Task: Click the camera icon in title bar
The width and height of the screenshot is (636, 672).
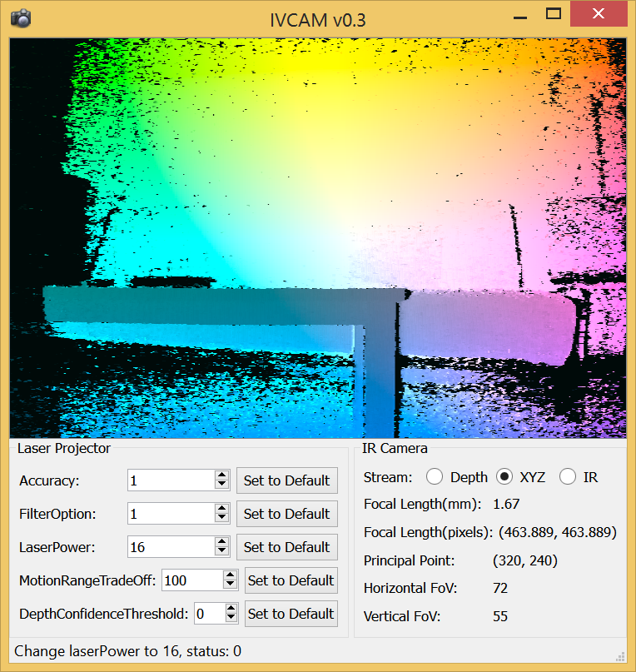Action: pos(21,17)
